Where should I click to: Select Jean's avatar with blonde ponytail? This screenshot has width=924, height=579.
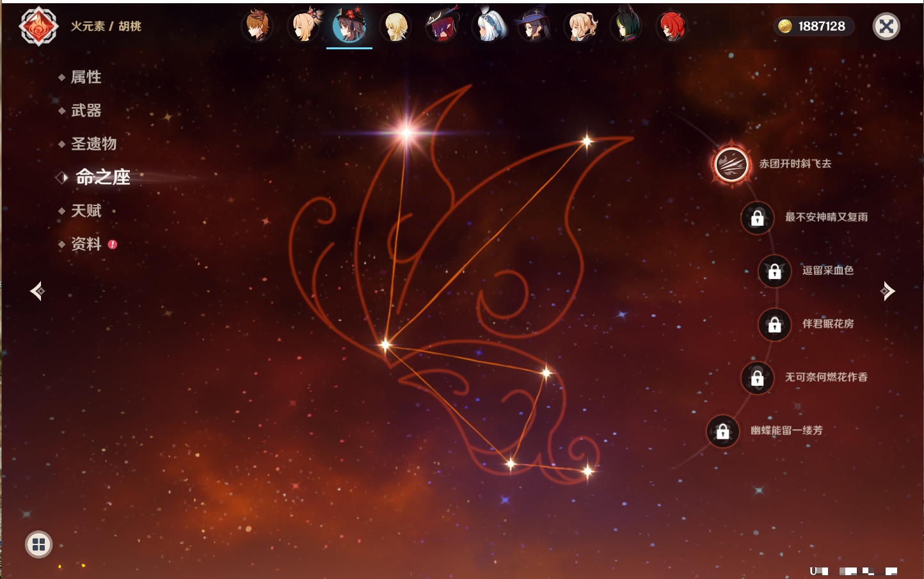580,26
